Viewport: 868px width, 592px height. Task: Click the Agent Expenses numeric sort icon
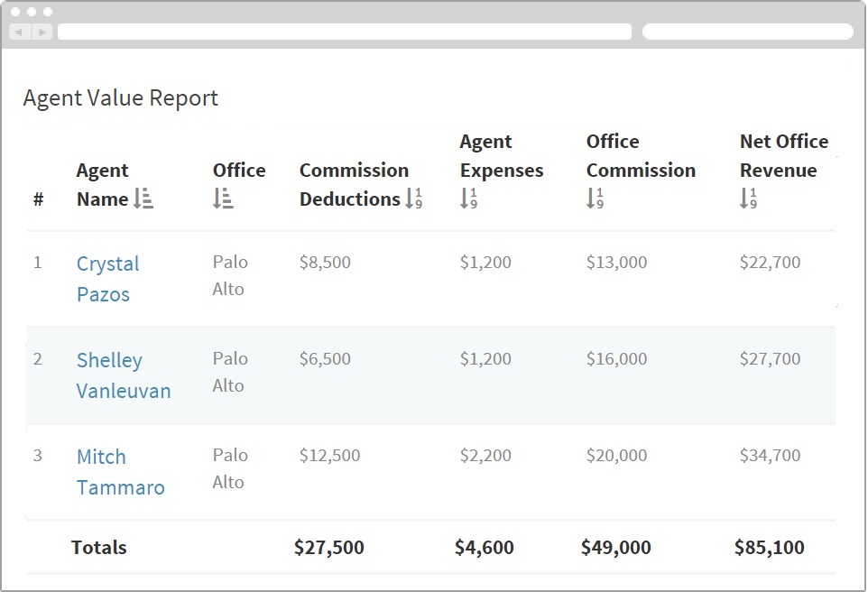click(x=468, y=199)
